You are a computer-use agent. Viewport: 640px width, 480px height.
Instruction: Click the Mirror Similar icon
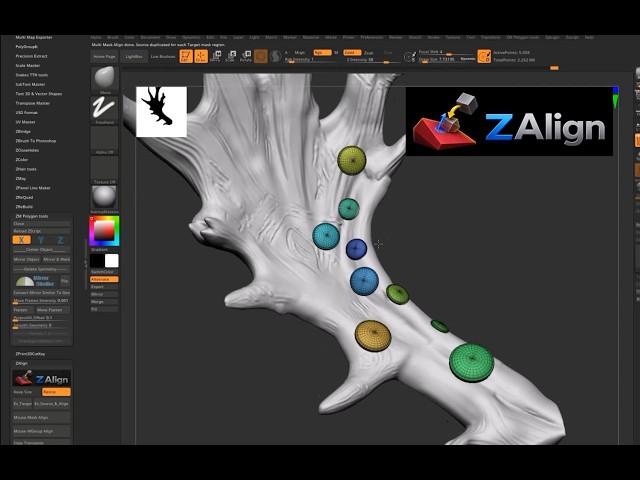(35, 281)
